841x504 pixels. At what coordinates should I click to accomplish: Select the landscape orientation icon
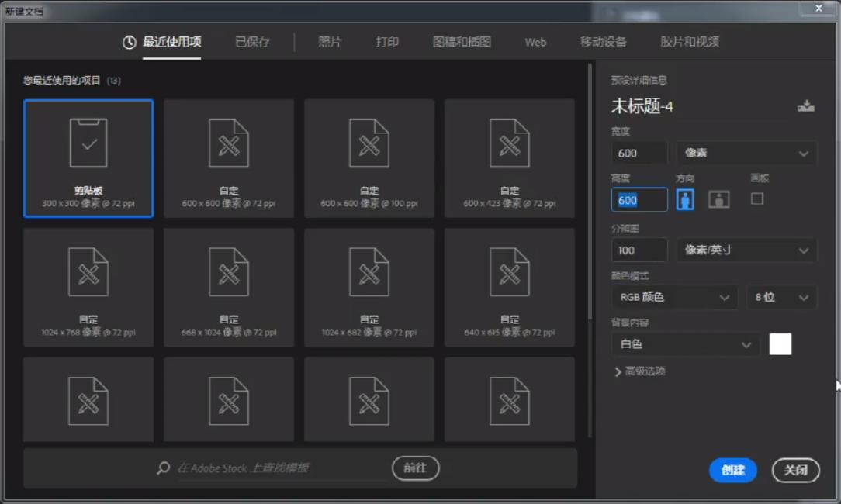[718, 199]
